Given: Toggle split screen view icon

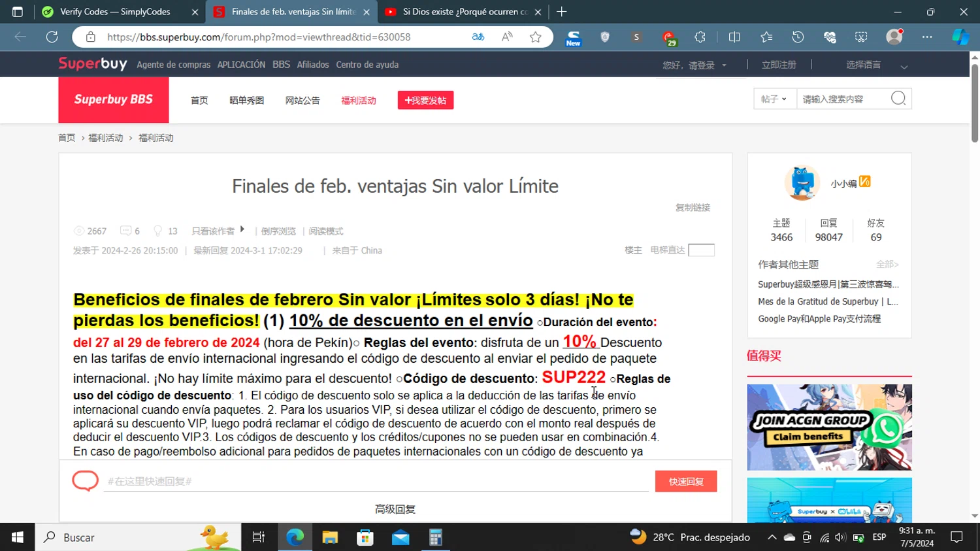Looking at the screenshot, I should tap(734, 37).
